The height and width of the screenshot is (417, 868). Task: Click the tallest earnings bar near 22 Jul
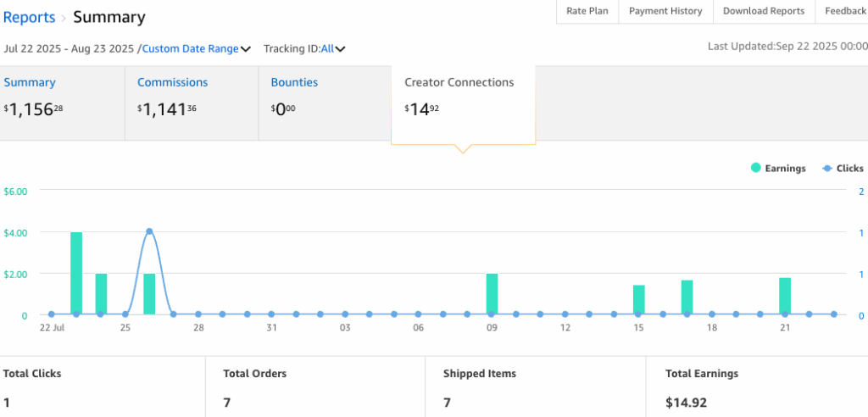[x=76, y=273]
